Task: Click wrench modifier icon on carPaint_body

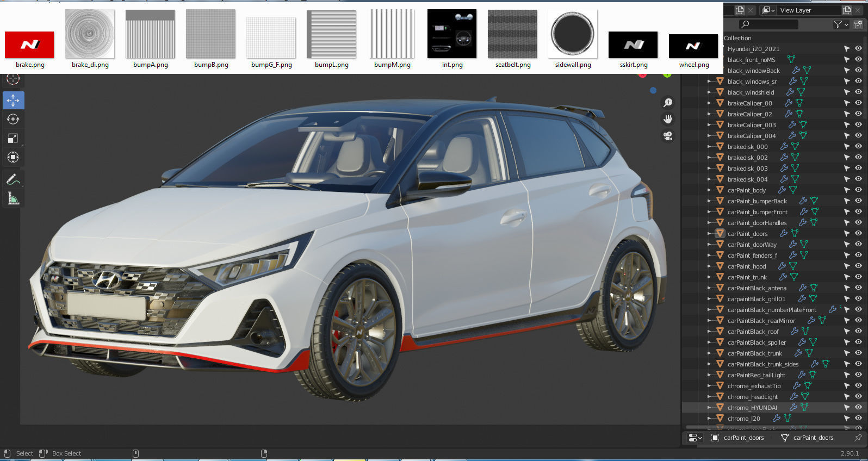Action: tap(782, 190)
